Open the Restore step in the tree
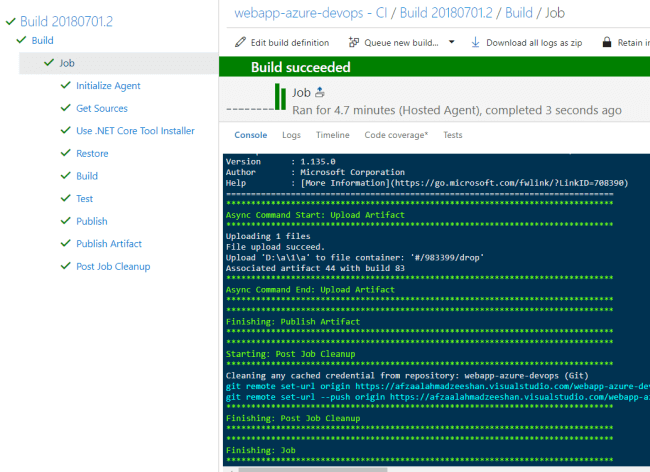The height and width of the screenshot is (472, 650). (x=92, y=154)
